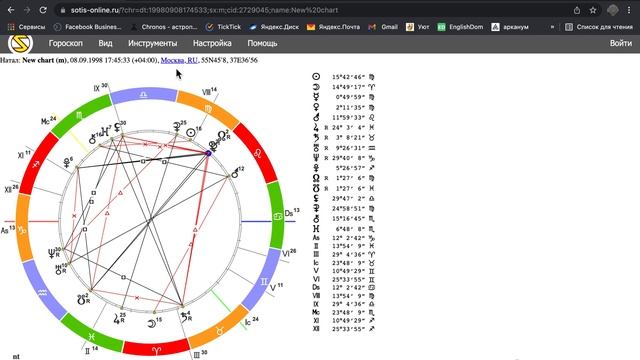The width and height of the screenshot is (640, 360).
Task: Select Moon position row 14°49'17"
Action: click(x=343, y=87)
